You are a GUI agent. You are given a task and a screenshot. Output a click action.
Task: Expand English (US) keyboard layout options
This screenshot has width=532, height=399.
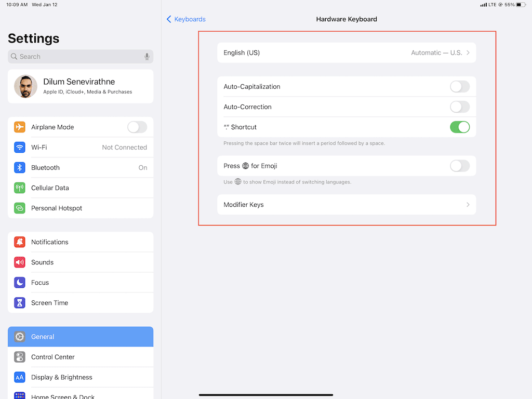pos(347,53)
